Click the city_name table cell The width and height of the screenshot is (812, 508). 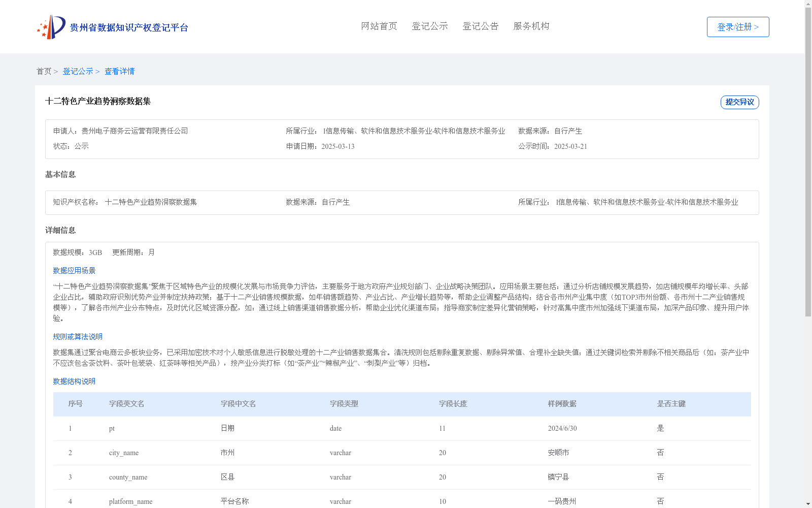pos(124,453)
